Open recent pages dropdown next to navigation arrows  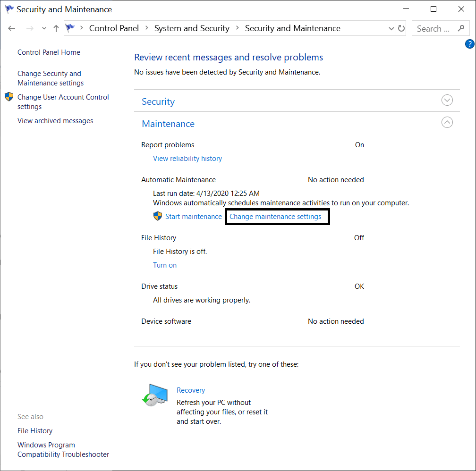44,28
